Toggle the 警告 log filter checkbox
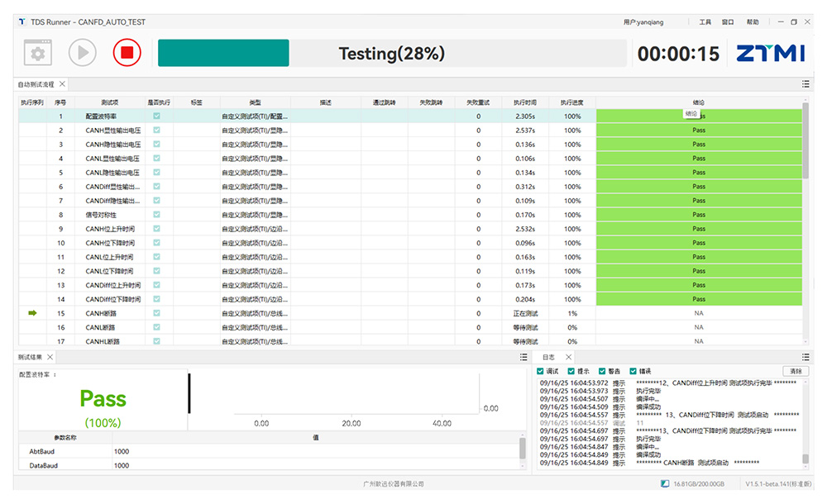 [x=602, y=371]
